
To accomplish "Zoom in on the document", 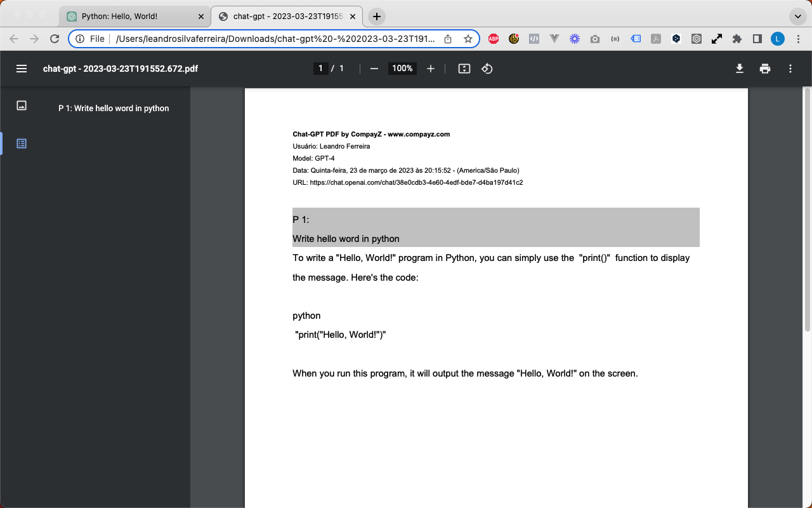I will coord(431,68).
